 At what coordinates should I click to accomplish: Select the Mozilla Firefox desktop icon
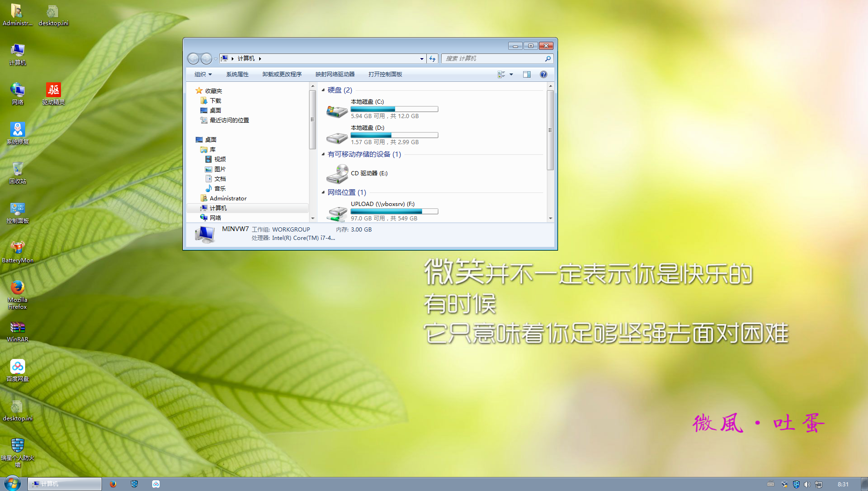pyautogui.click(x=18, y=295)
